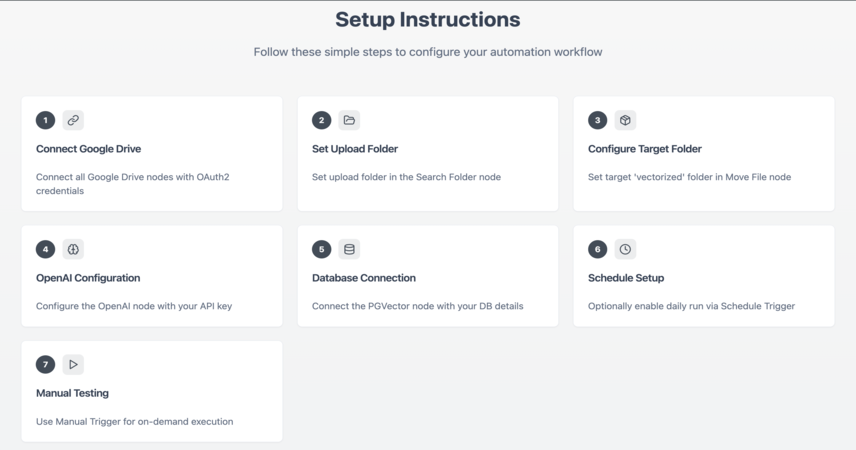Click the PGVector node description text
Viewport: 856px width, 450px height.
pos(418,306)
